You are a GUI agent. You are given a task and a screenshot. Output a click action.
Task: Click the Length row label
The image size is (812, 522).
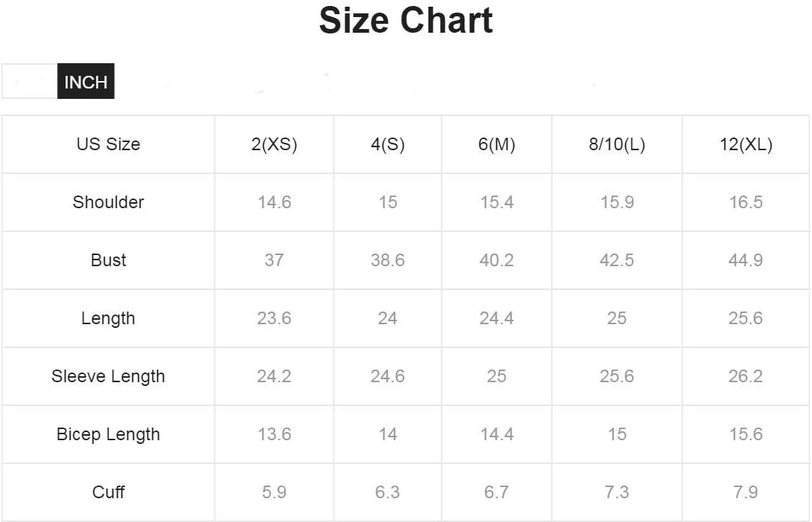tap(108, 318)
